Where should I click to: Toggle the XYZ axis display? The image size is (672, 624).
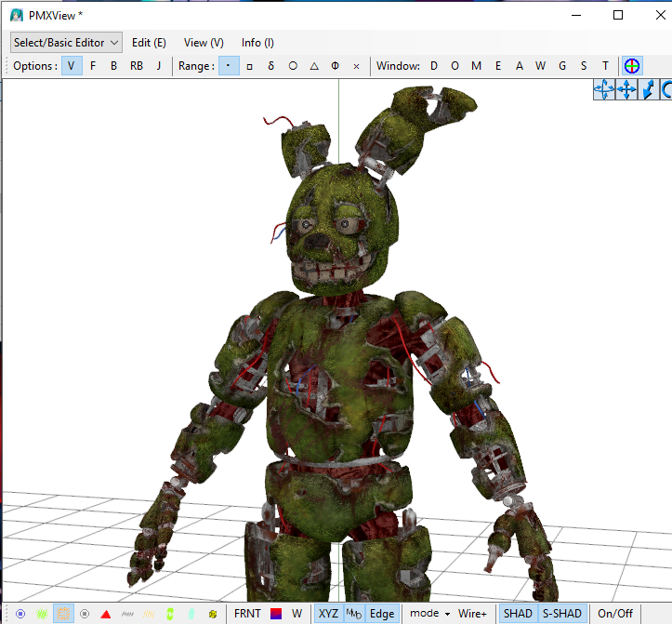(x=329, y=614)
